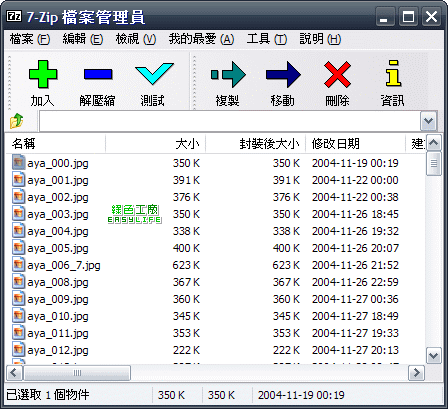Maximize the 7-Zip window
The height and width of the screenshot is (409, 448).
coord(408,16)
